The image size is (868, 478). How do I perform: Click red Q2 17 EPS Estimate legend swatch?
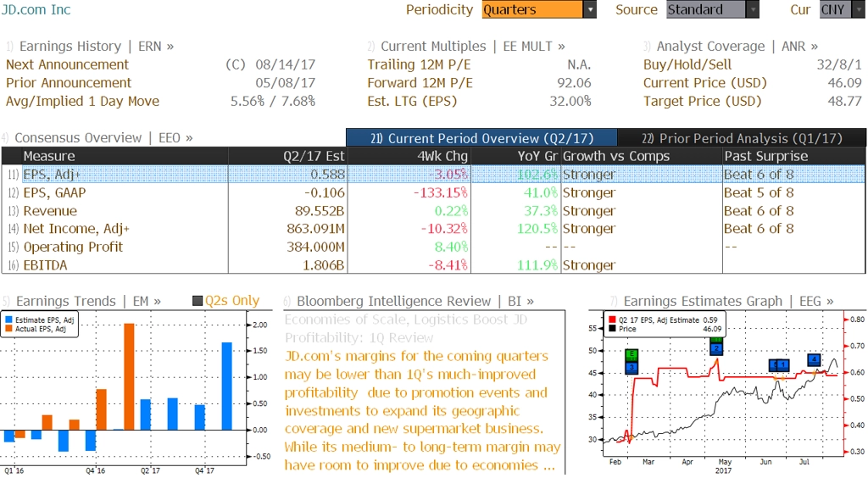click(612, 320)
